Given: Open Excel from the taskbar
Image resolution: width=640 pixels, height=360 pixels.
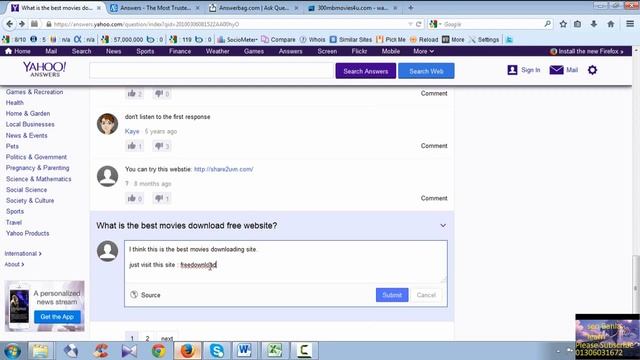Looking at the screenshot, I should click(275, 351).
